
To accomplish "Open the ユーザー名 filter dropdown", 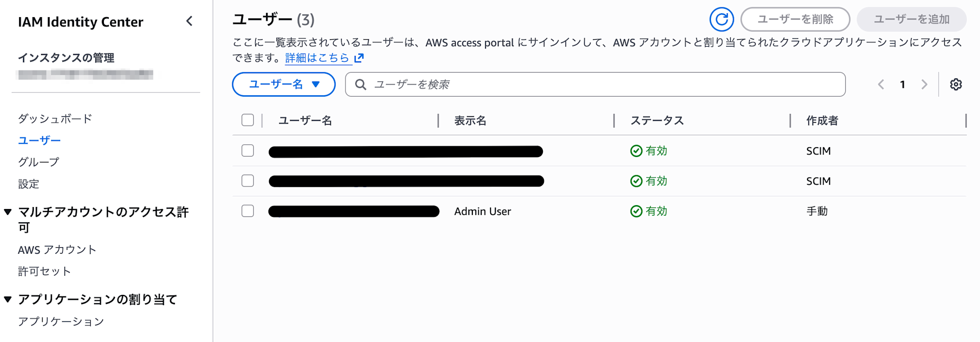I will (x=284, y=84).
